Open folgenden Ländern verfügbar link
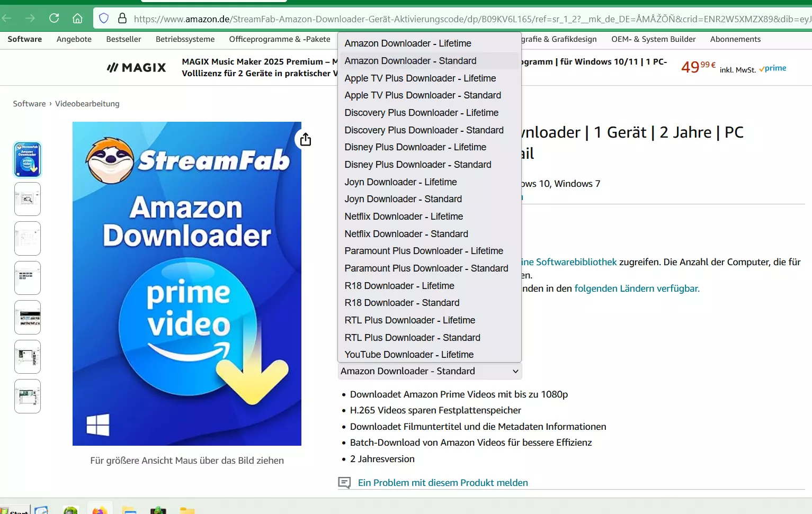This screenshot has width=812, height=514. click(x=637, y=288)
